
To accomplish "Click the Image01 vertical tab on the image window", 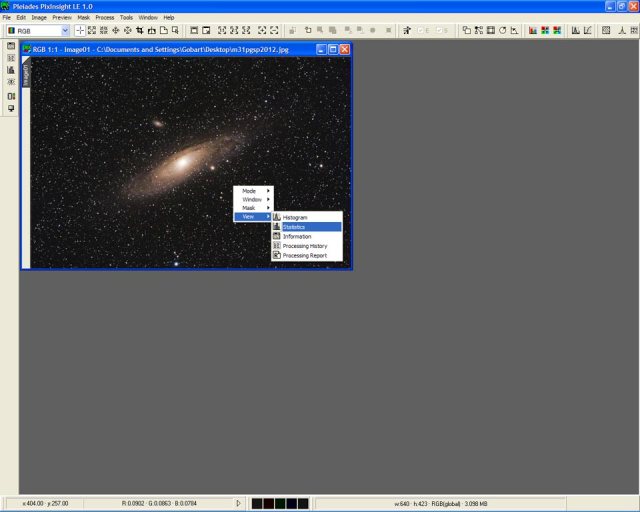I will click(x=26, y=75).
